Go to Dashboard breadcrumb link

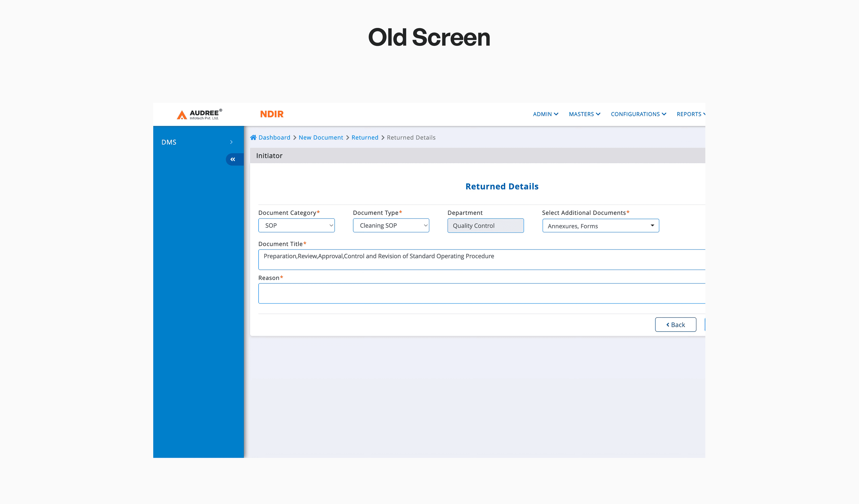point(274,137)
